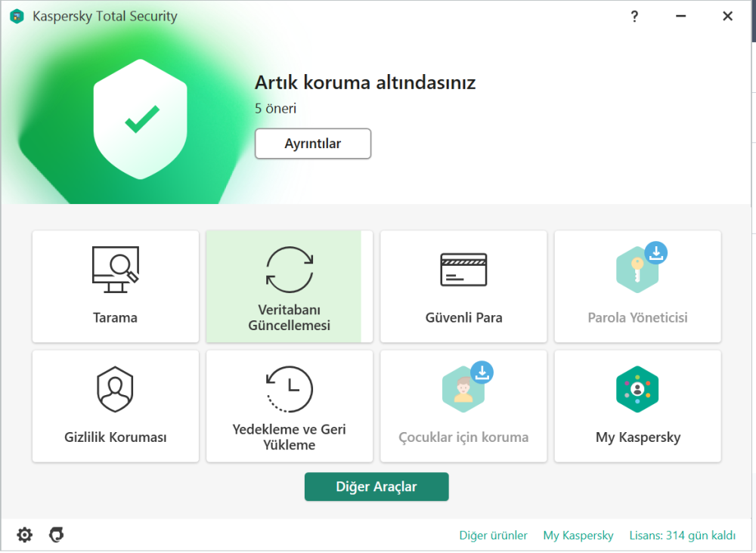The image size is (756, 553).
Task: Click the protection status shield checkmark
Action: click(x=141, y=119)
